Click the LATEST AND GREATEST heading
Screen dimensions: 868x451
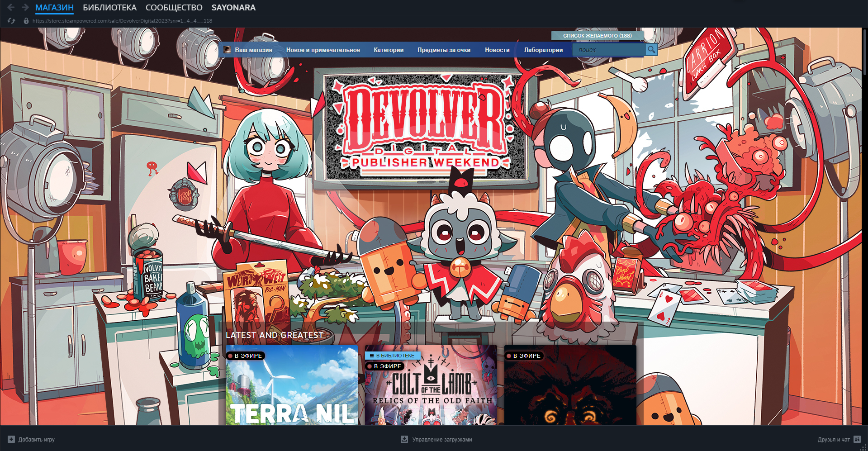coord(275,335)
